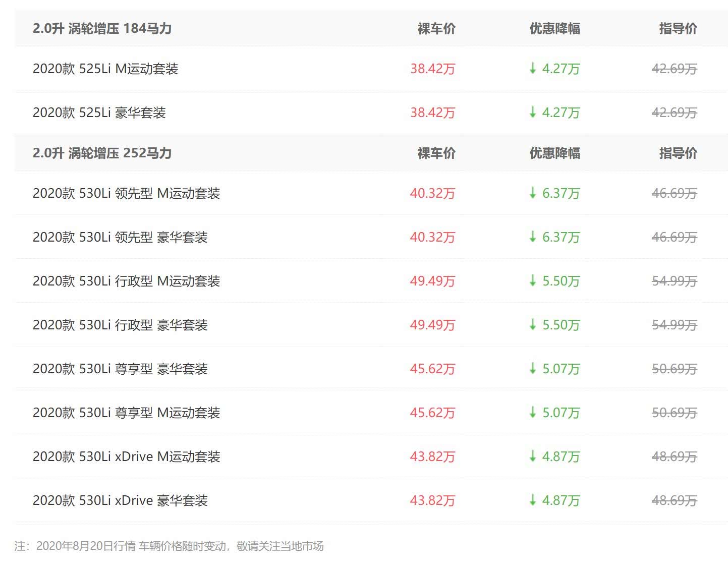Click 46.69万 guide price for 领先型 豪华套装

tap(674, 237)
